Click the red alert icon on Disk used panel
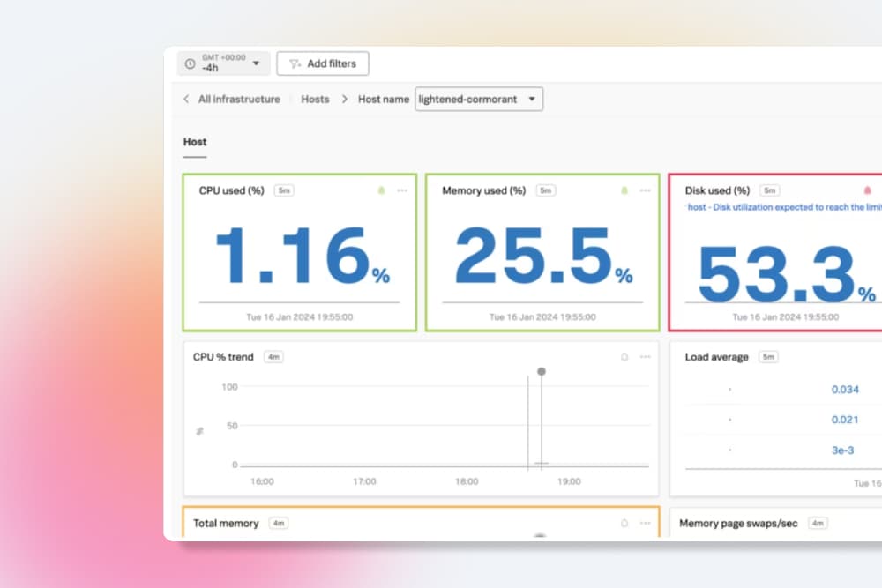This screenshot has height=588, width=882. pyautogui.click(x=867, y=190)
